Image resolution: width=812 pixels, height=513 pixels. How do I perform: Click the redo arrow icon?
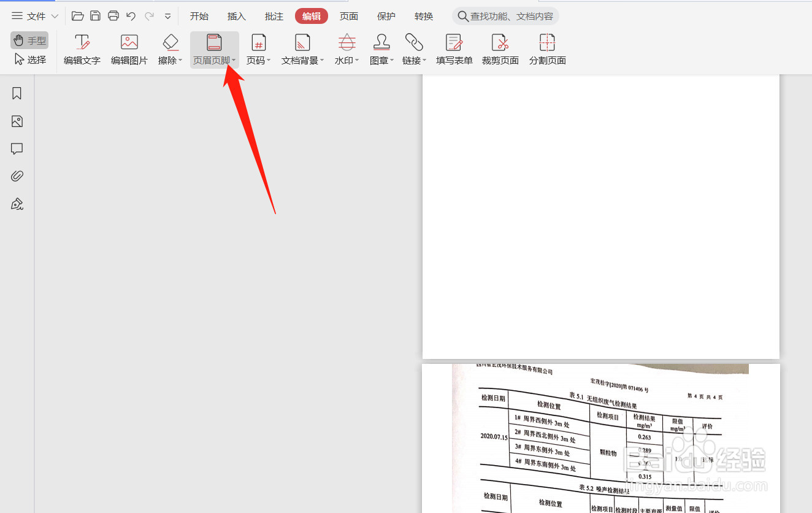pos(149,16)
